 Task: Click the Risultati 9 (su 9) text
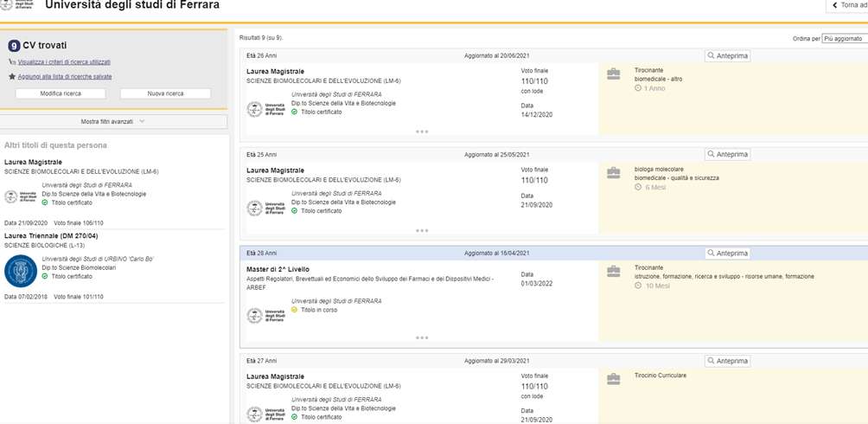[261, 38]
